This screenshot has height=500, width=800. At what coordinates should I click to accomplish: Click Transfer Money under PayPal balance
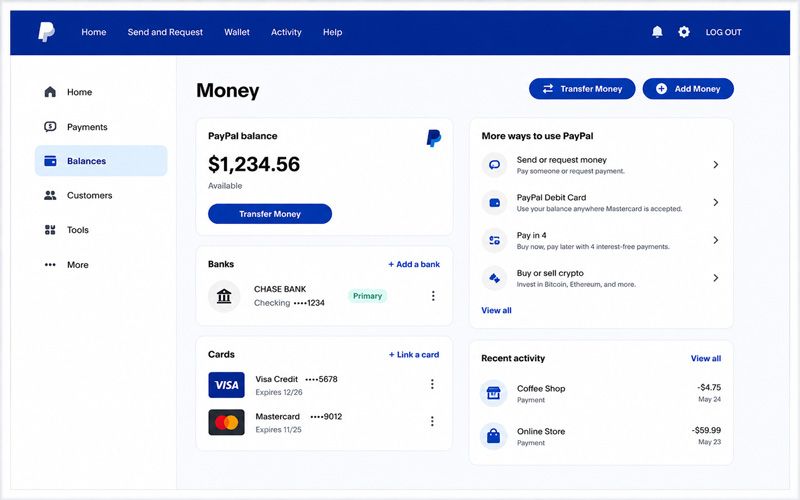coord(270,214)
